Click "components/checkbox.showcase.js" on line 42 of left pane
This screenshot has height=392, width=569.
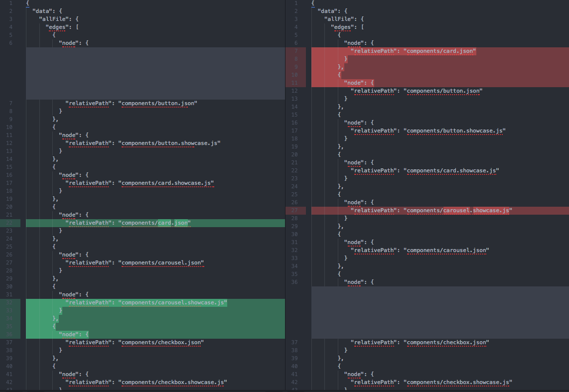point(171,382)
